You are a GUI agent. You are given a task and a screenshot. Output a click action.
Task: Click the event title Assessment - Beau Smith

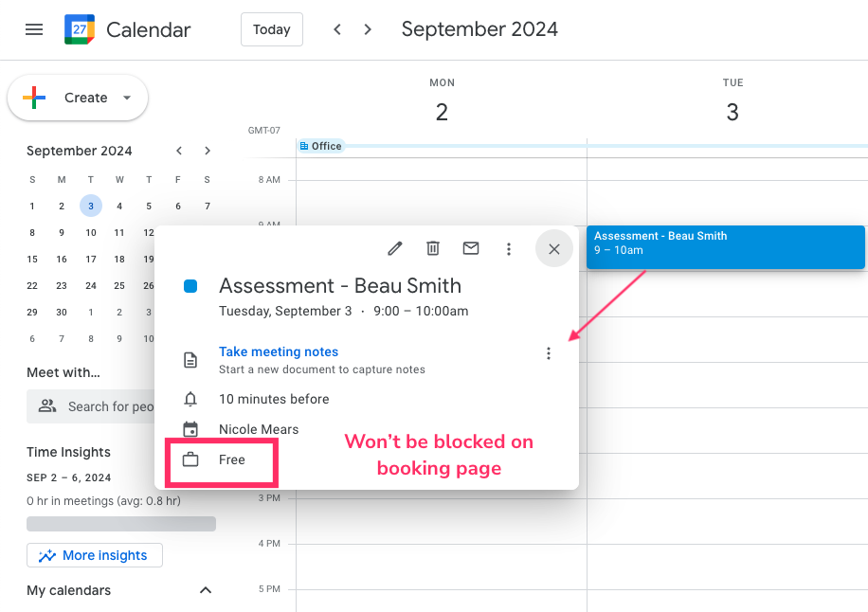point(340,286)
